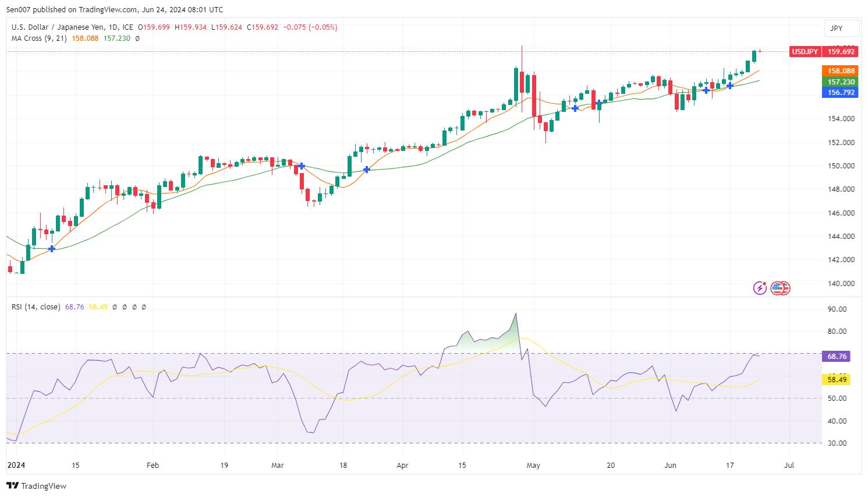Click the US flag economic event icon
868x497 pixels.
point(780,288)
